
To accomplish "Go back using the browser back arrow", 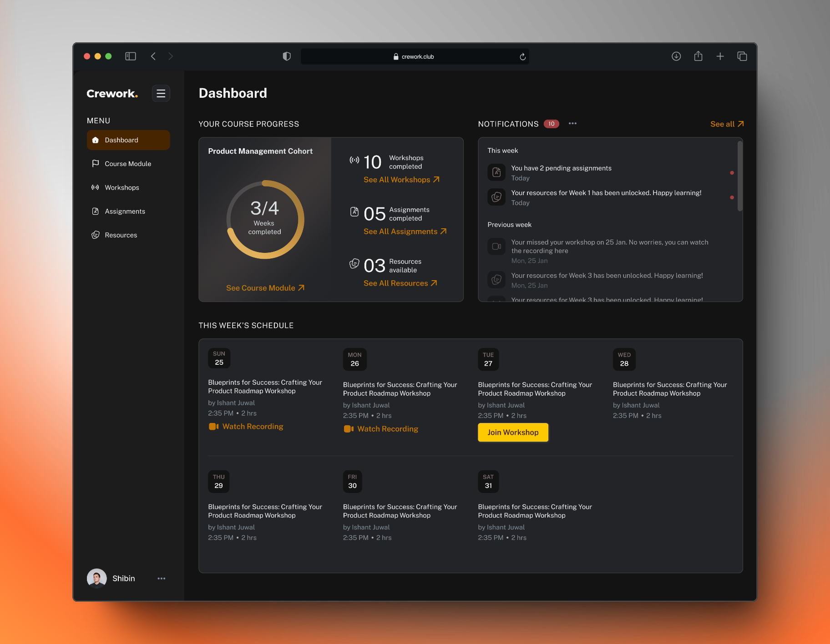I will point(153,56).
